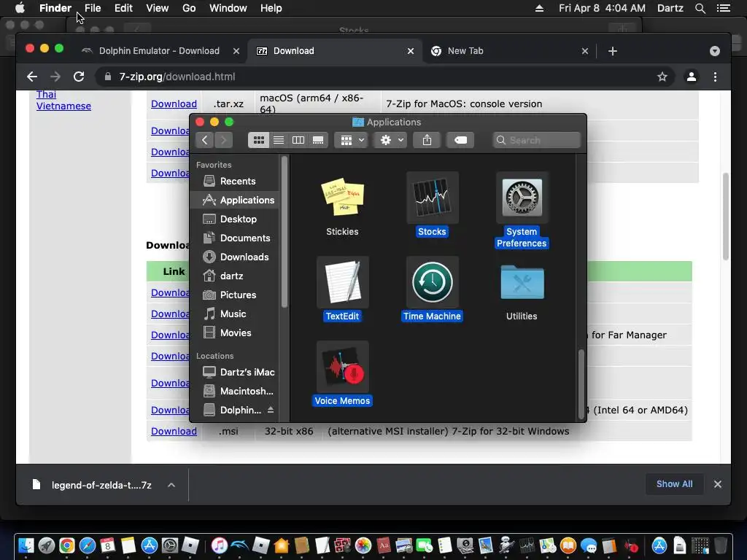The width and height of the screenshot is (747, 560).
Task: Switch Finder to gallery view
Action: pyautogui.click(x=318, y=140)
